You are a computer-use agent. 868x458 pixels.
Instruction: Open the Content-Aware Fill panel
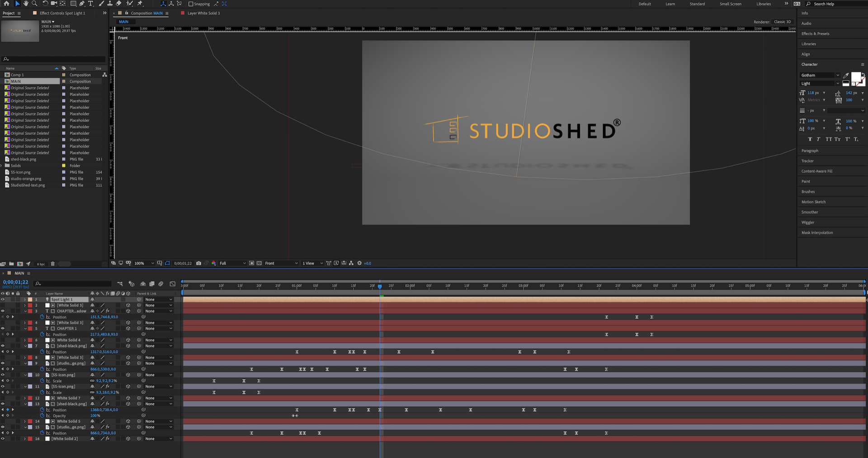point(817,171)
